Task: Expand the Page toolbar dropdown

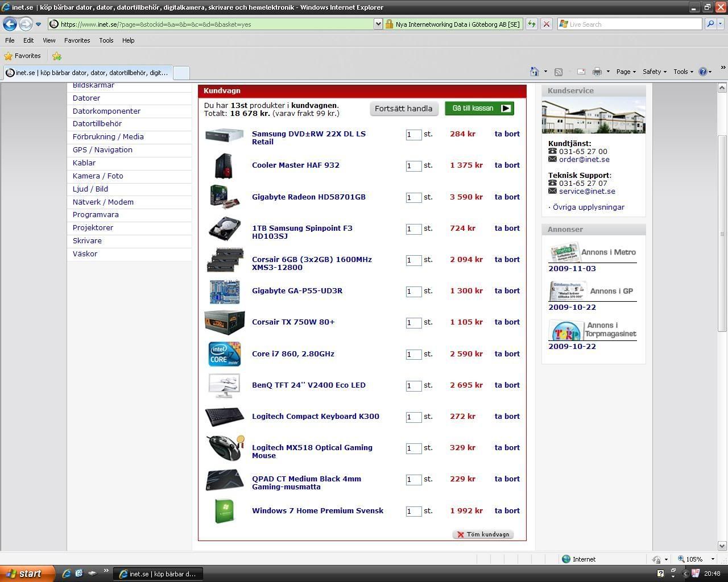Action: tap(626, 72)
